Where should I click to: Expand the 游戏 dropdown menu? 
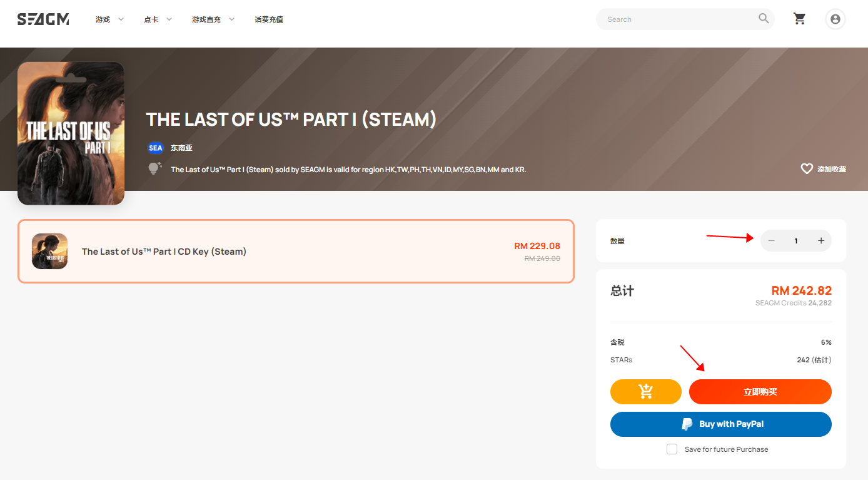(x=109, y=19)
